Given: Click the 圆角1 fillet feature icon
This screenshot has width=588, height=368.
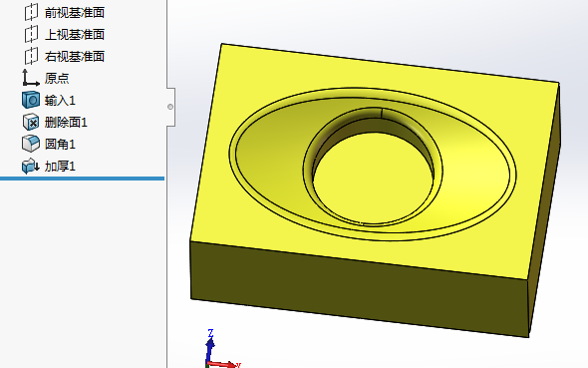Looking at the screenshot, I should pyautogui.click(x=31, y=144).
